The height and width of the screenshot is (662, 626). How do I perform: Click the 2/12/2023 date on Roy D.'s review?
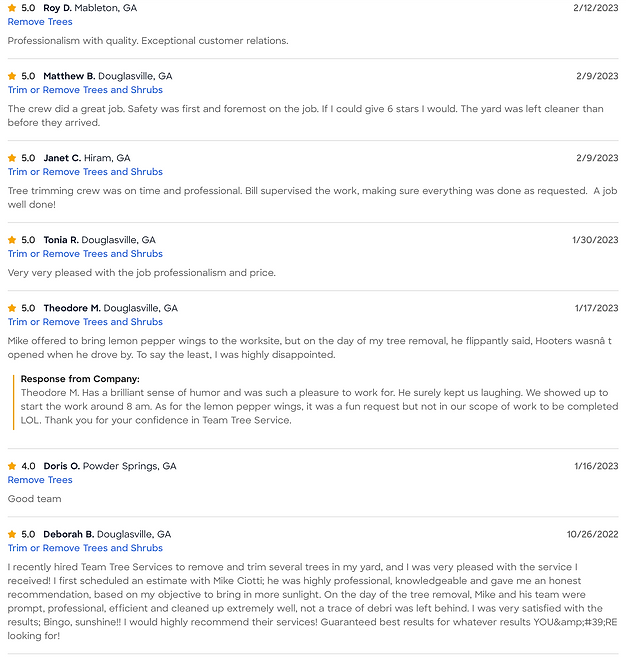[596, 8]
